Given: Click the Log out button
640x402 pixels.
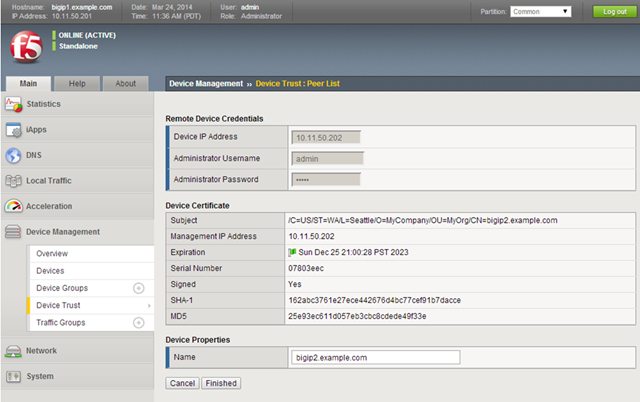Looking at the screenshot, I should [609, 12].
